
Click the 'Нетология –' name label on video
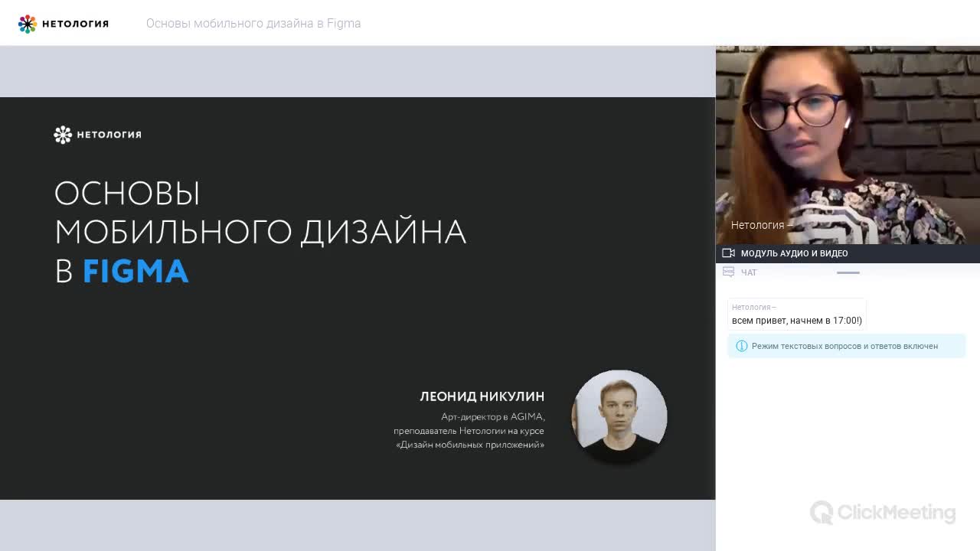pyautogui.click(x=762, y=225)
